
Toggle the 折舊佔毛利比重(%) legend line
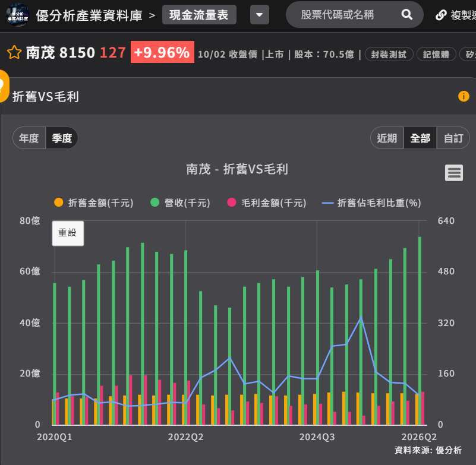[371, 203]
